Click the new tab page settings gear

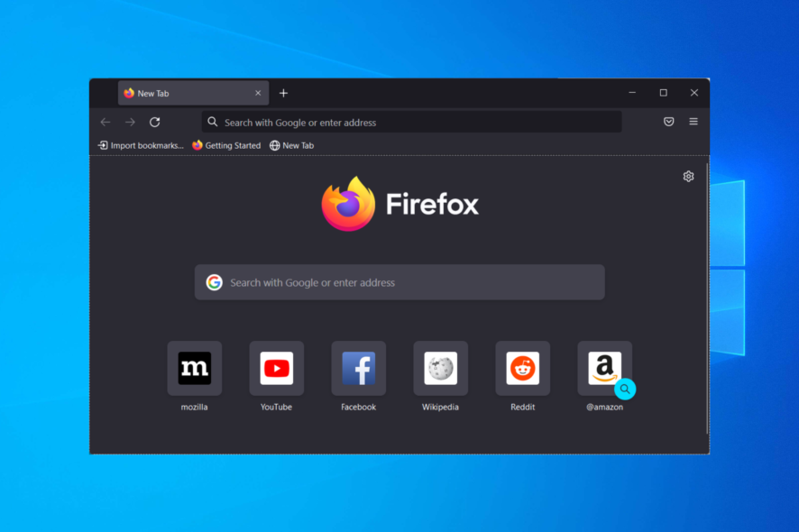click(x=688, y=177)
